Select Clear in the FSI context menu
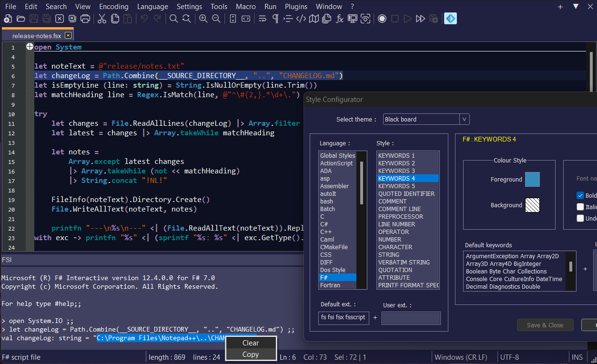The image size is (597, 364). point(251,343)
